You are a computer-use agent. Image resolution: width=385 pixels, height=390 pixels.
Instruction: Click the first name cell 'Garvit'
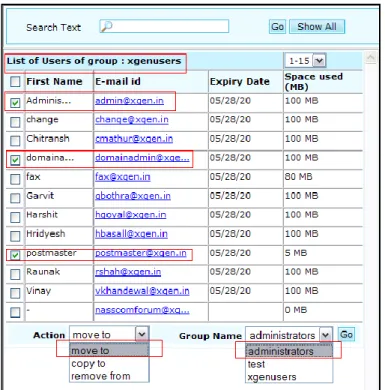coord(40,196)
